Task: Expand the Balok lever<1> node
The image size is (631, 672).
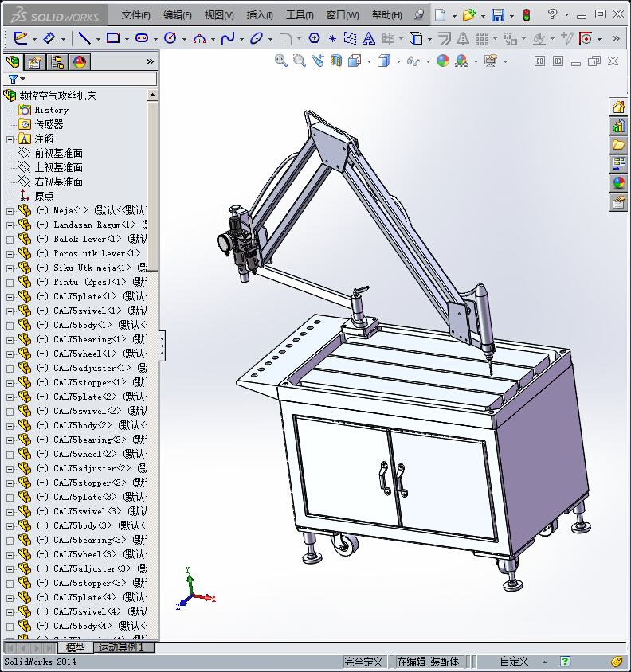Action: click(x=10, y=240)
